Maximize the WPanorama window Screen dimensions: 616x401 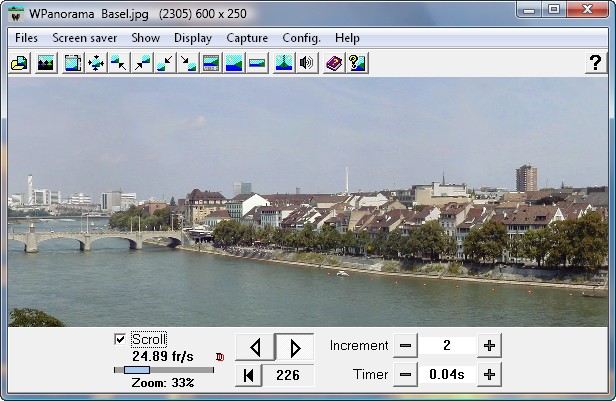[554, 10]
